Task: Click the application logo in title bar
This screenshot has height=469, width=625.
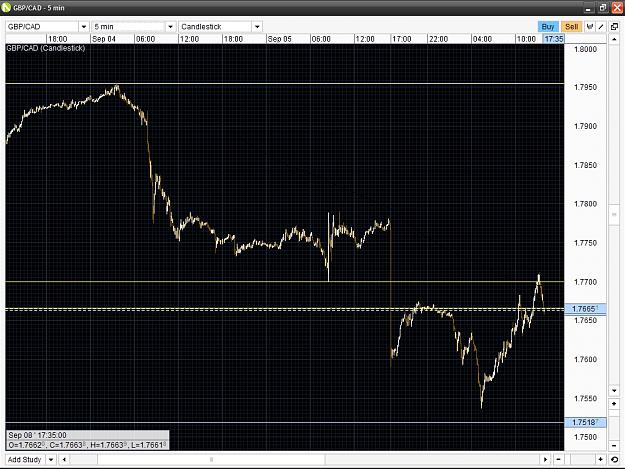Action: 6,7
